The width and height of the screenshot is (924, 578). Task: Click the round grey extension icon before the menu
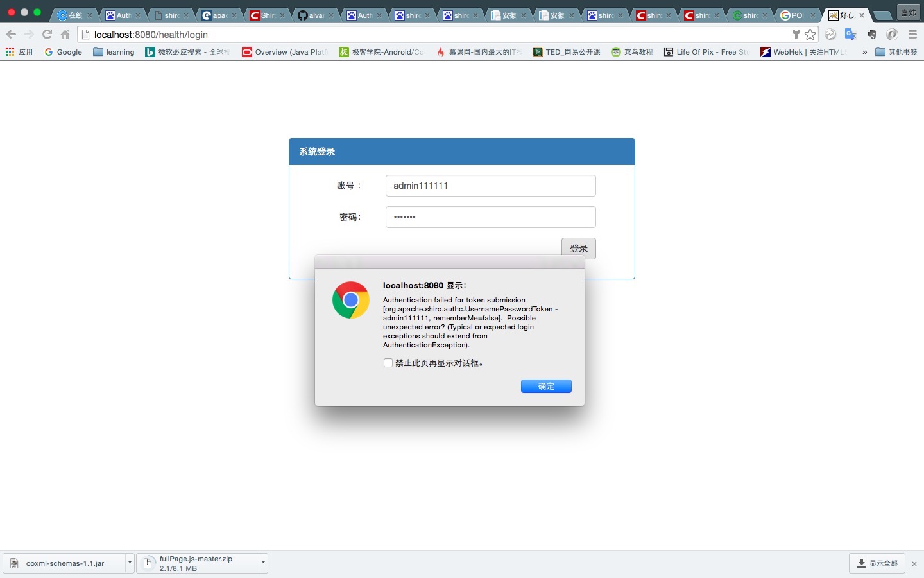(892, 35)
